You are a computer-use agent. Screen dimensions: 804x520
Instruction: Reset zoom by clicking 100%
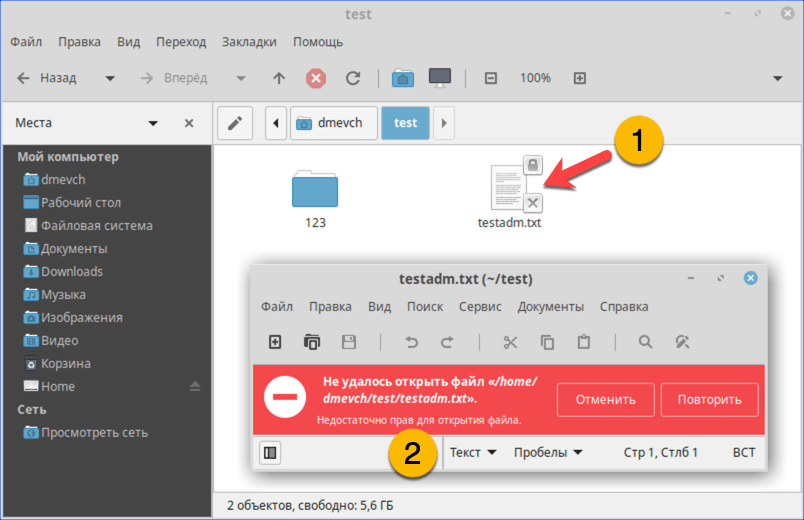click(x=535, y=78)
